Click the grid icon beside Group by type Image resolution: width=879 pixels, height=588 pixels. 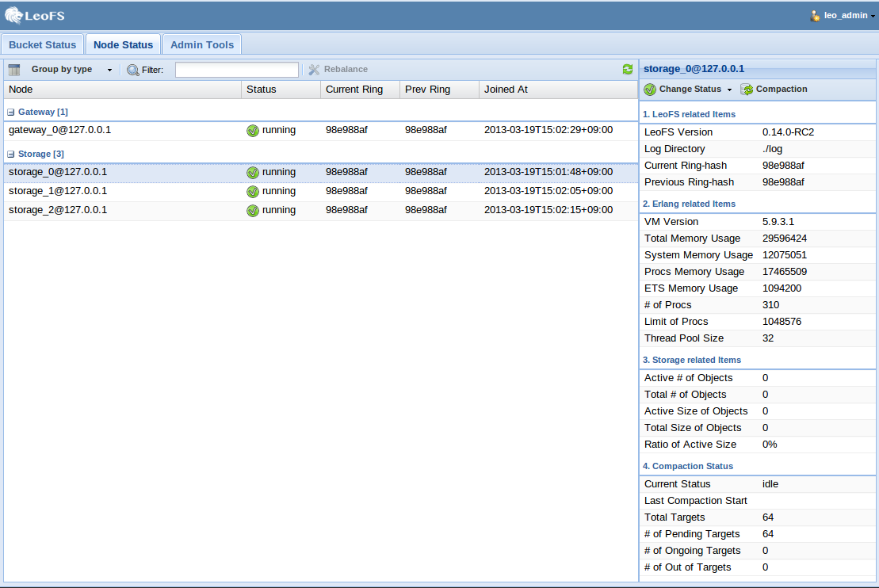tap(14, 70)
